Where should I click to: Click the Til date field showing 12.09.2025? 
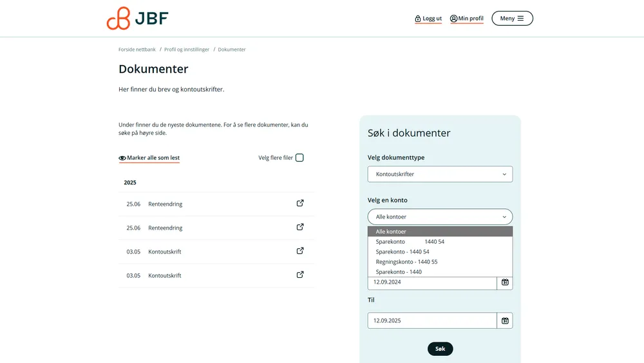(432, 320)
